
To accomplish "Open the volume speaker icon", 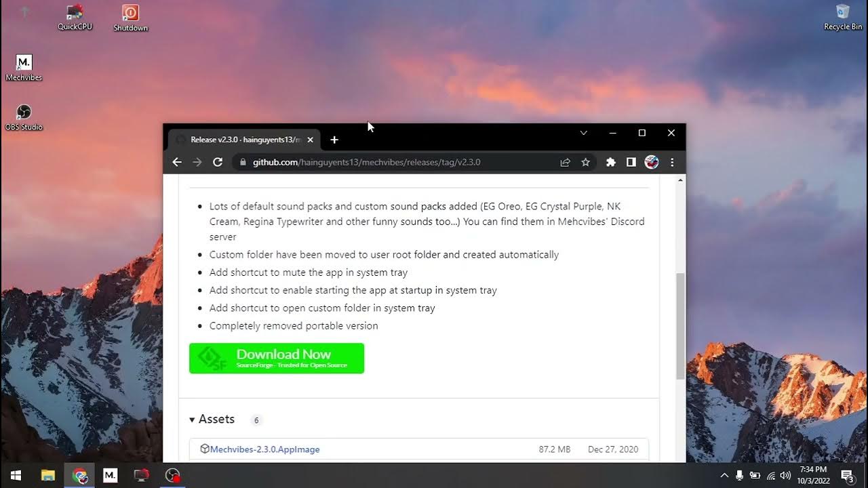I will (785, 475).
